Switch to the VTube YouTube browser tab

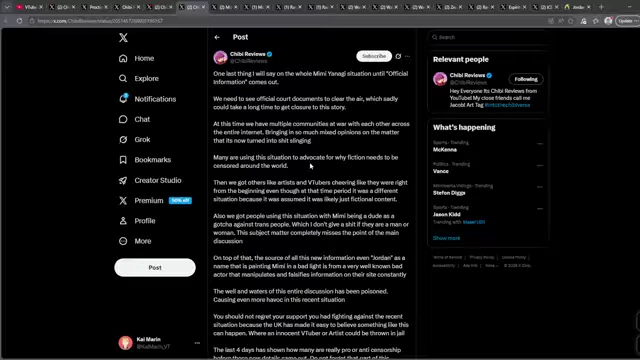pos(30,7)
